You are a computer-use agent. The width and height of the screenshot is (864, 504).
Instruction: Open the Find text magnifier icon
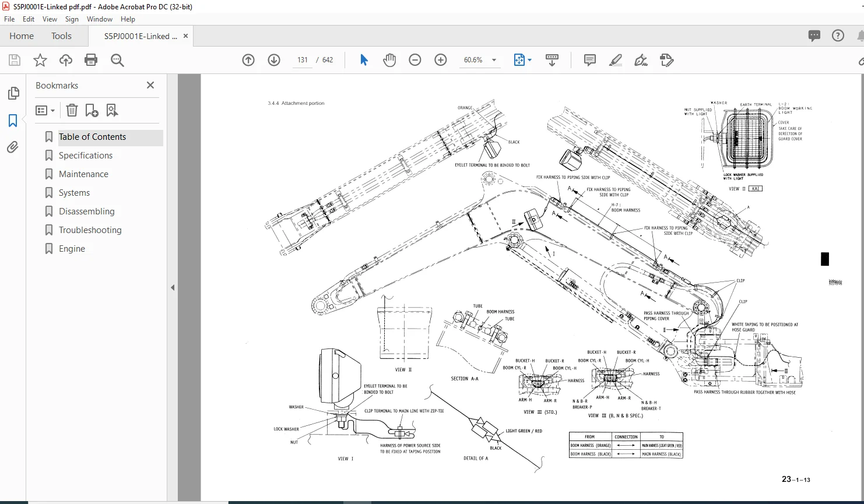click(x=117, y=60)
